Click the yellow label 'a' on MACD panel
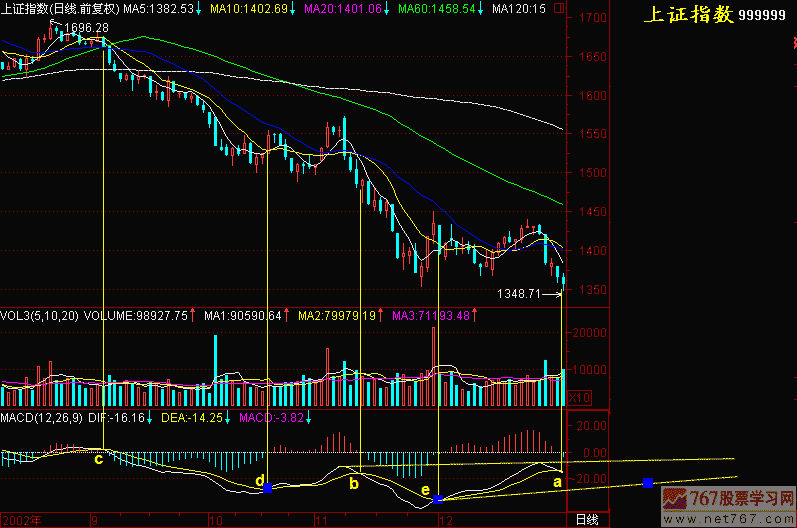The image size is (797, 528). [557, 481]
